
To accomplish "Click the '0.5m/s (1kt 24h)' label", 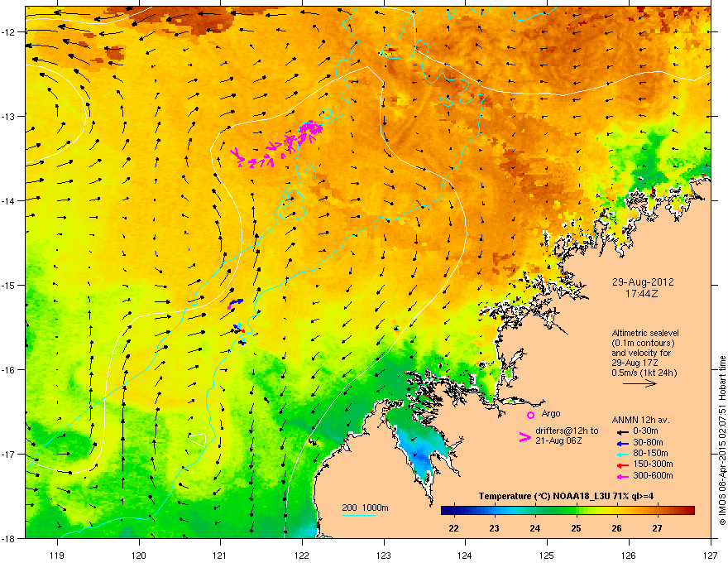I will (644, 373).
